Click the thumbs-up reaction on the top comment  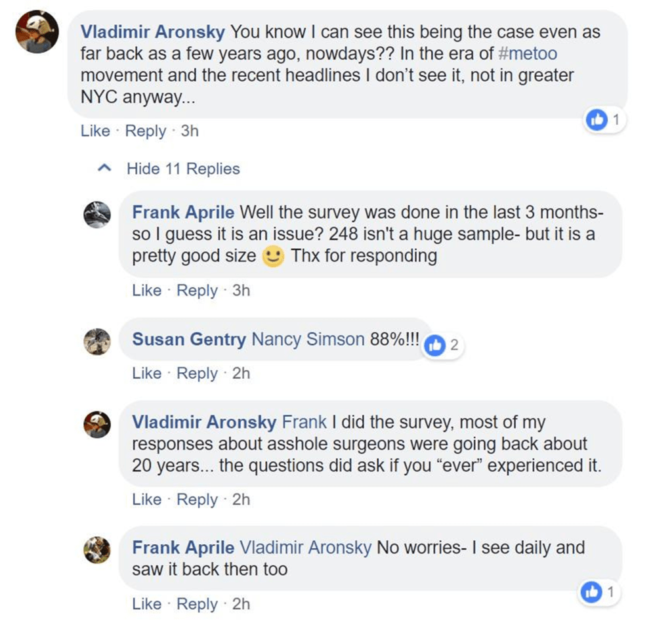pyautogui.click(x=597, y=119)
